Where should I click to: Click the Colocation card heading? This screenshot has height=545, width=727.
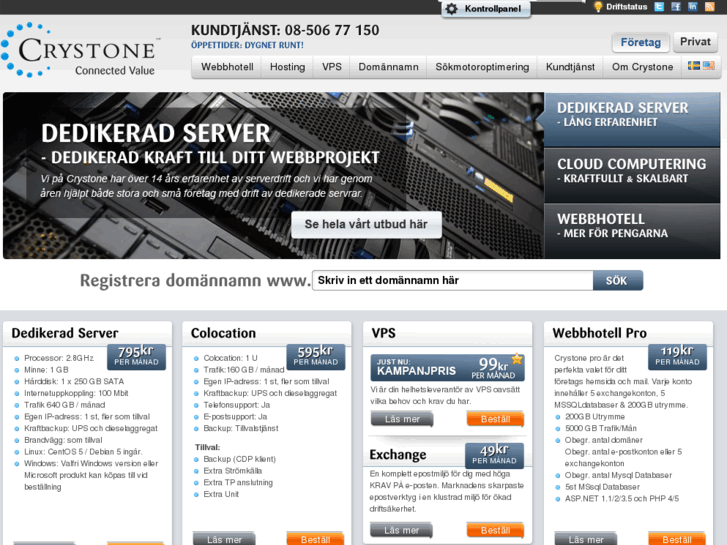click(223, 333)
